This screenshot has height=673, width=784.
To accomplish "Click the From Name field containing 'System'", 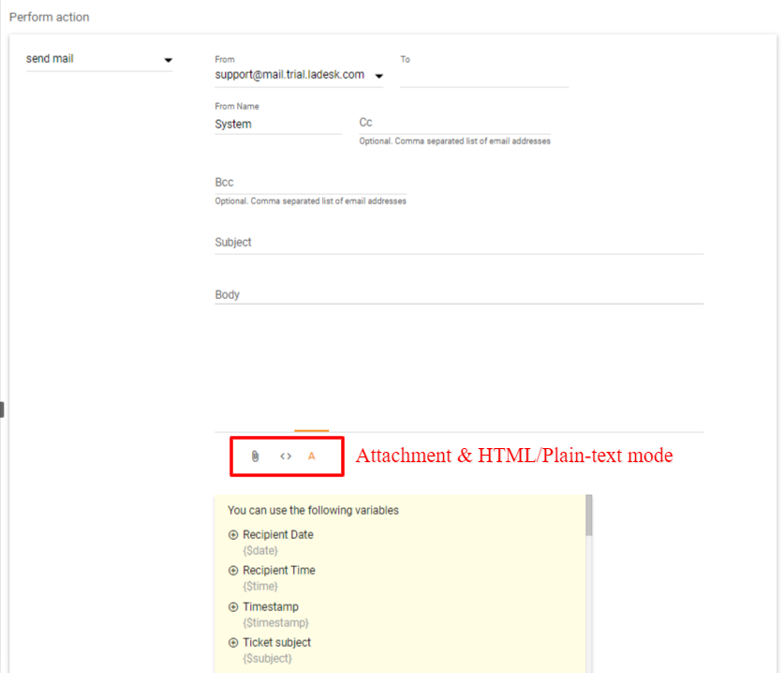I will (277, 124).
